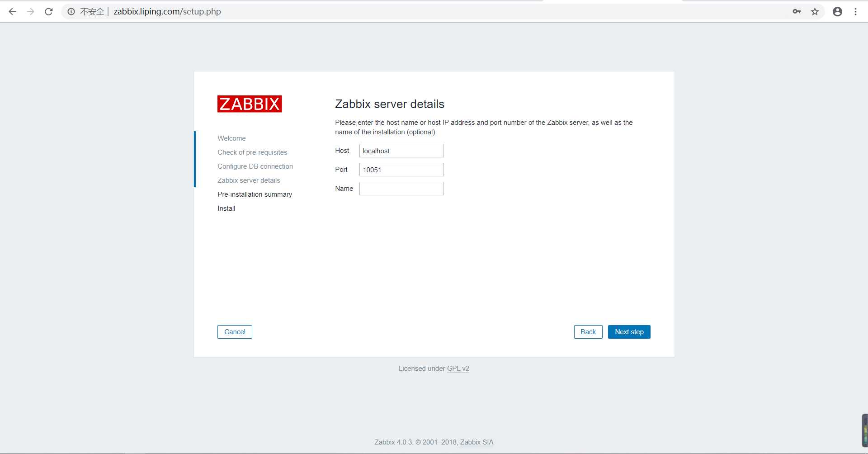Click the Port label

pyautogui.click(x=341, y=170)
